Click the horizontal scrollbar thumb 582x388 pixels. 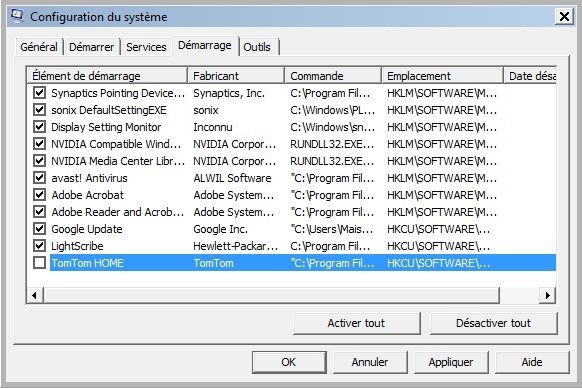271,296
